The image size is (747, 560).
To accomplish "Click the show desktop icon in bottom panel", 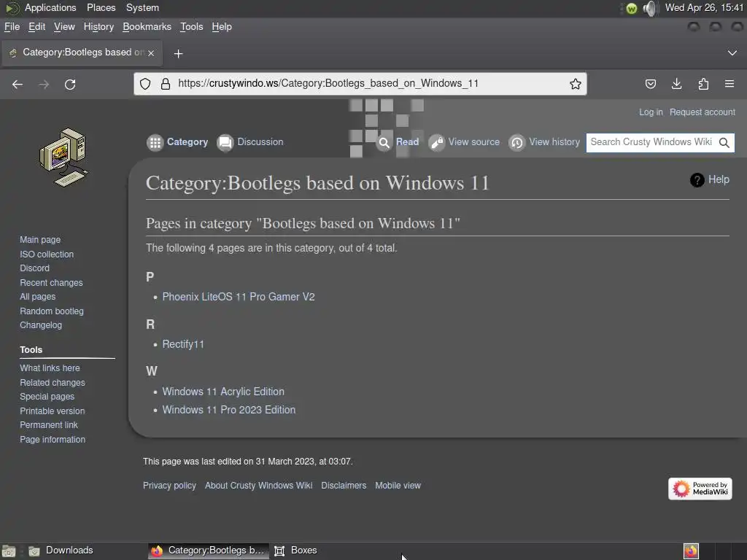I will click(9, 551).
